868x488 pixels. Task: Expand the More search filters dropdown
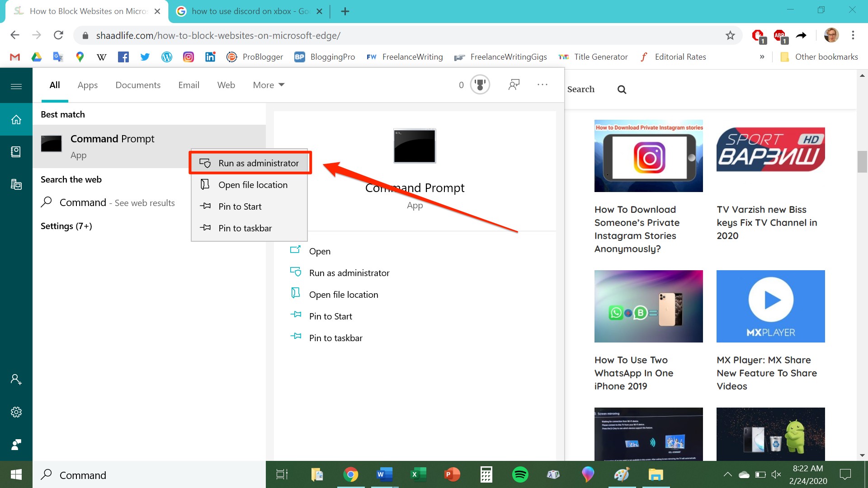click(268, 84)
